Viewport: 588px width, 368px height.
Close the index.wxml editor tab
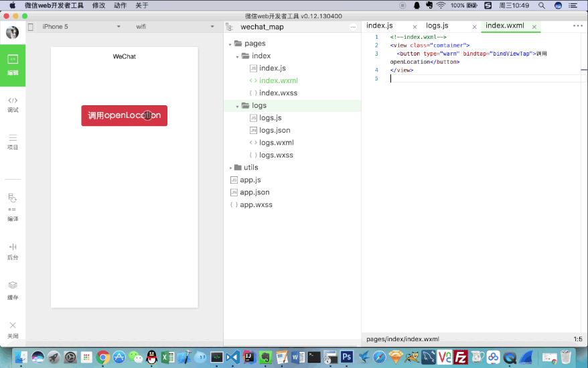(x=534, y=27)
